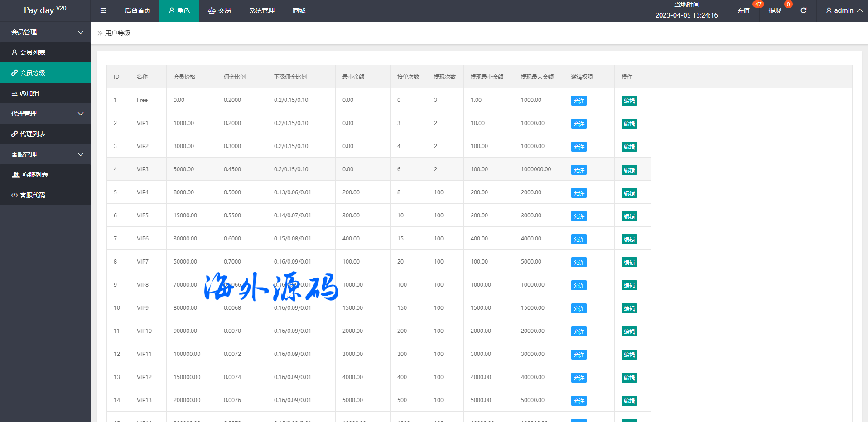The image size is (868, 422).
Task: Open 叠加组 list icon in sidebar
Action: (x=14, y=93)
